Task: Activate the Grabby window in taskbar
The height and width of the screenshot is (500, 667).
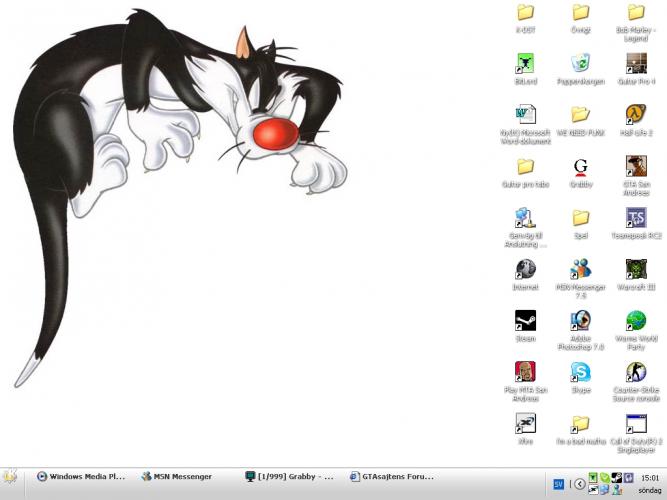Action: pyautogui.click(x=290, y=477)
